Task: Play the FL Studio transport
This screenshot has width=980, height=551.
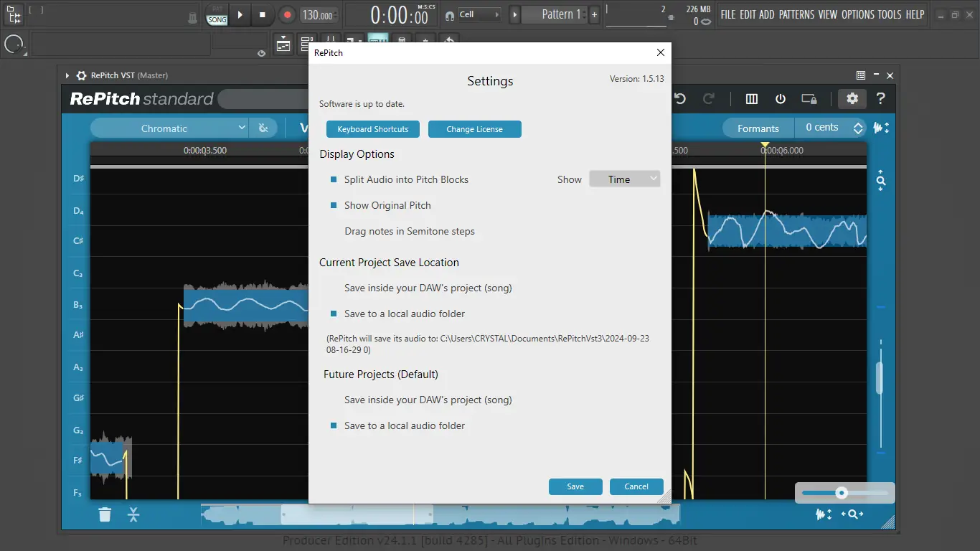Action: (x=240, y=14)
